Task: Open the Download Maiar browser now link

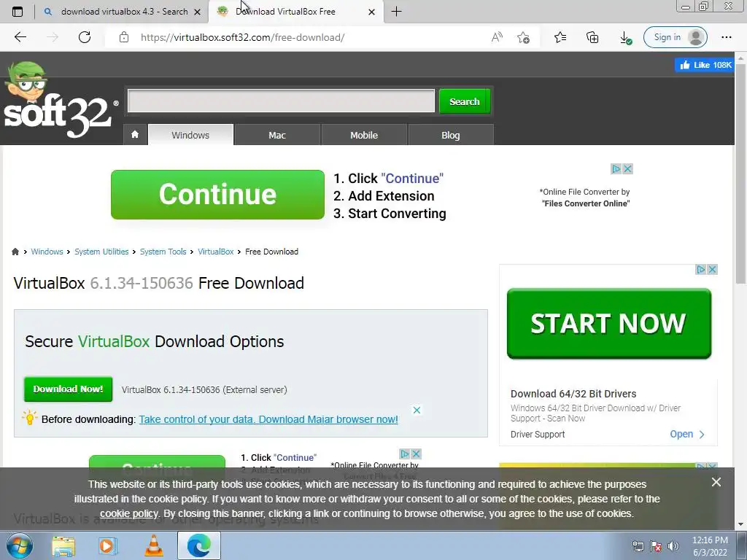Action: pos(268,419)
